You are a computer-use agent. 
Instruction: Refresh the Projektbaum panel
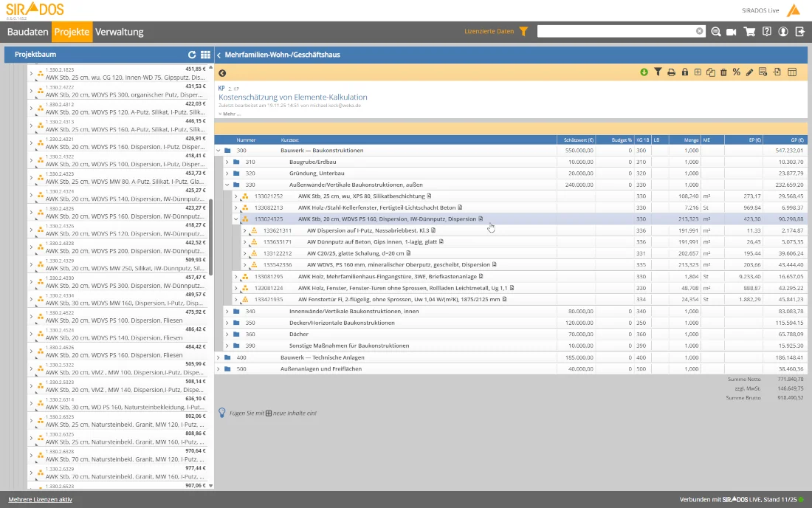192,55
